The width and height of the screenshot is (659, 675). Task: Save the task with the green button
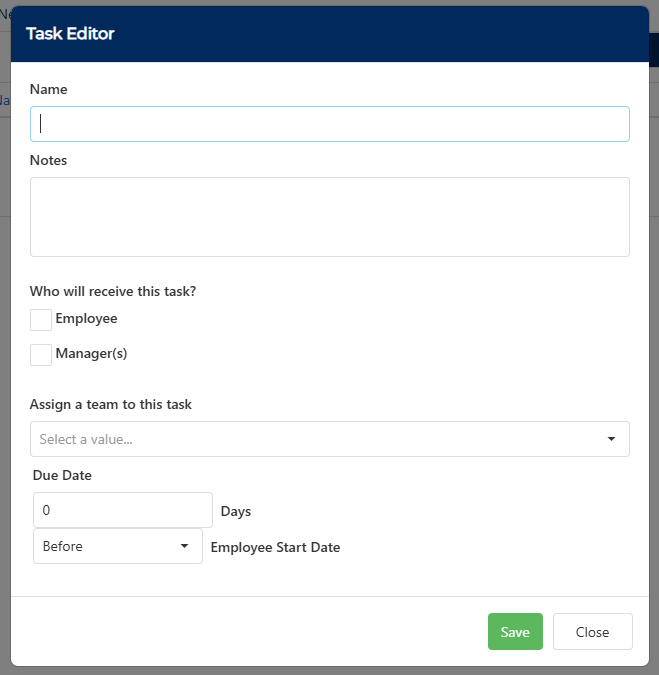pos(515,632)
